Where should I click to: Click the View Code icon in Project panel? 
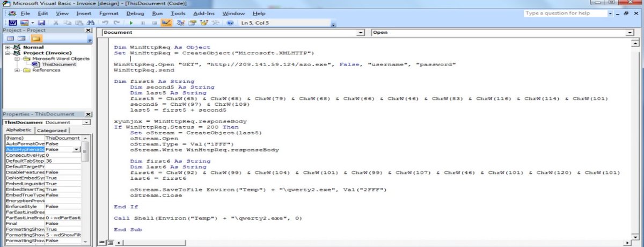pyautogui.click(x=10, y=38)
